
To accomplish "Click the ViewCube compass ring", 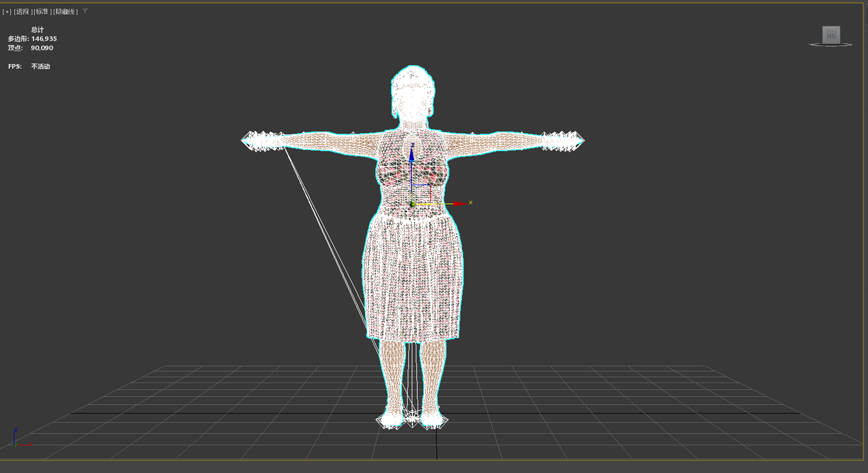I will click(830, 45).
